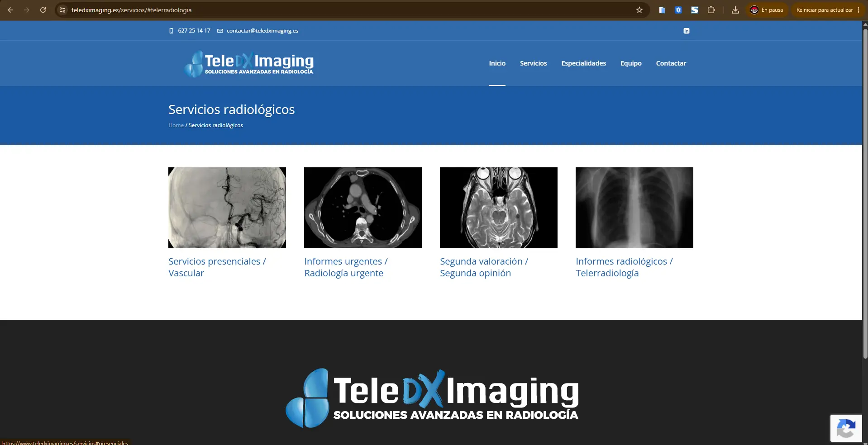This screenshot has width=868, height=445.
Task: Click the blue gear extension icon
Action: pyautogui.click(x=678, y=10)
